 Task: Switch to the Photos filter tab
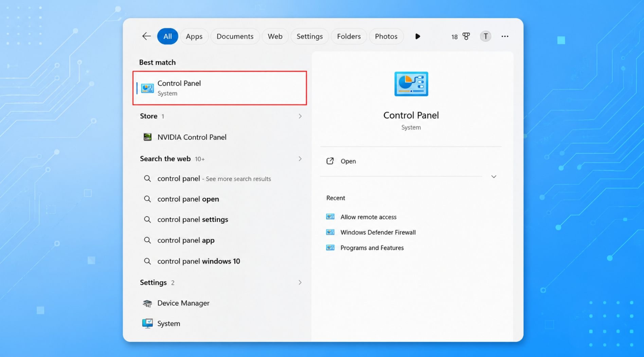click(386, 36)
